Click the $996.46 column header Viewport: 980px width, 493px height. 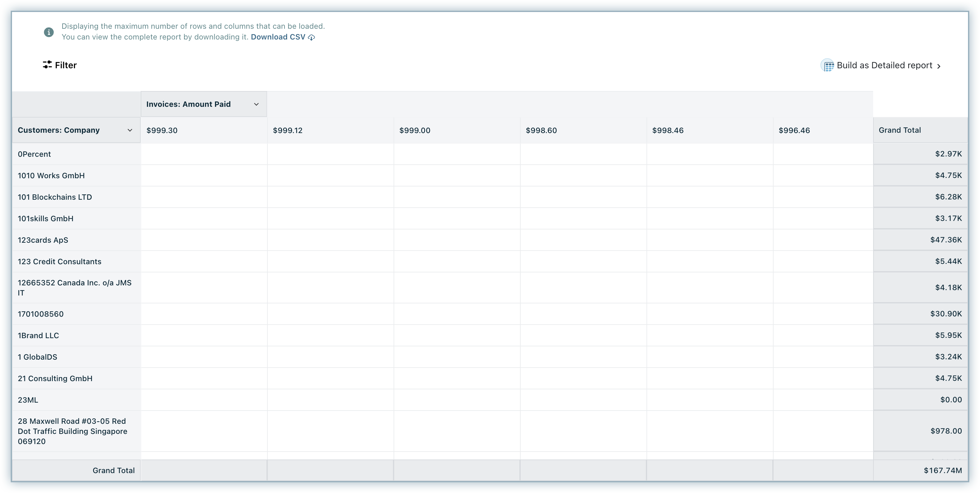point(794,131)
